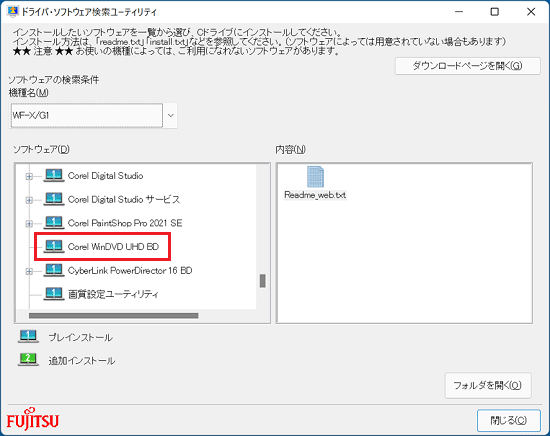Select Corel WinDVD UHD BD entry
Viewport: 550px width, 436px height.
pos(113,247)
